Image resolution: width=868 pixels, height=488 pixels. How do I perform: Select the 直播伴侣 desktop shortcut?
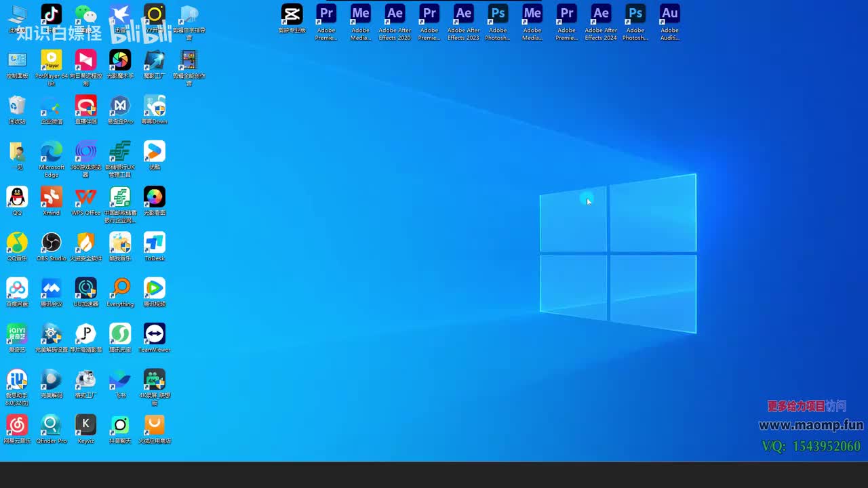click(85, 106)
